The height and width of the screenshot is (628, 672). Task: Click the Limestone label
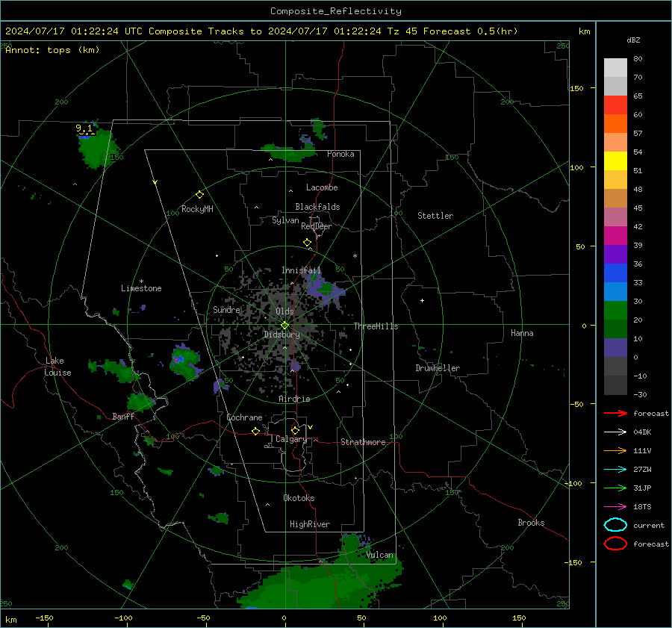point(141,288)
